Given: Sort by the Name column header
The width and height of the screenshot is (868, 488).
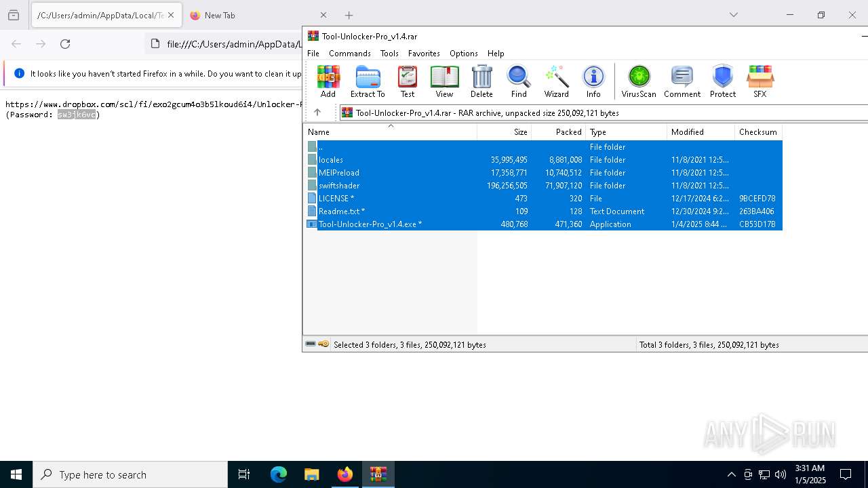Looking at the screenshot, I should [x=390, y=132].
